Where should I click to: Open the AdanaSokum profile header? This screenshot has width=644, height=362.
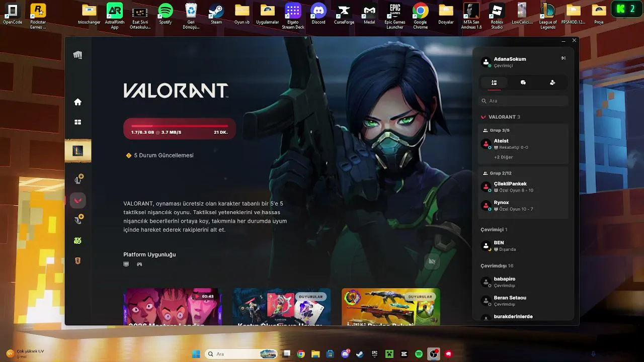click(x=504, y=62)
